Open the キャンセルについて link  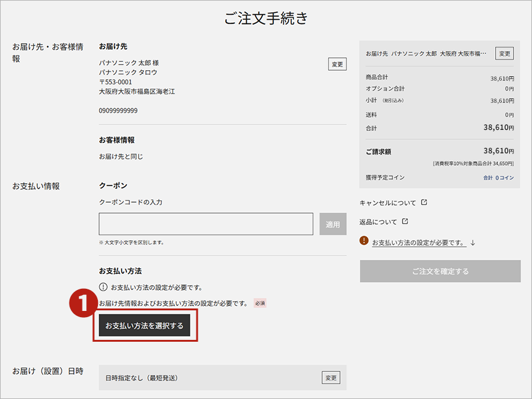click(x=388, y=203)
